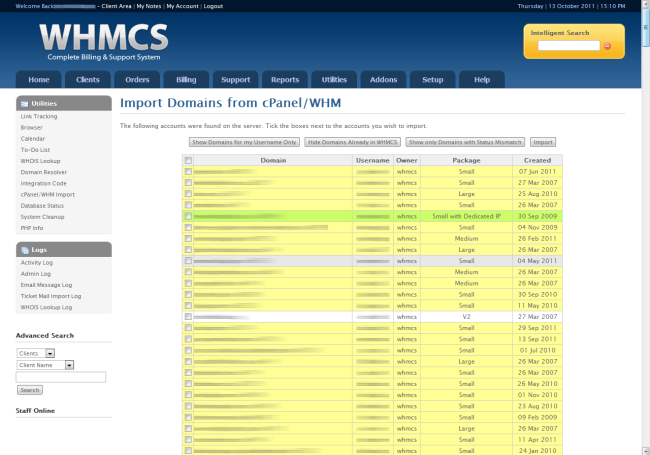Open Browser in Utilities sidebar
650x455 pixels.
pos(32,128)
